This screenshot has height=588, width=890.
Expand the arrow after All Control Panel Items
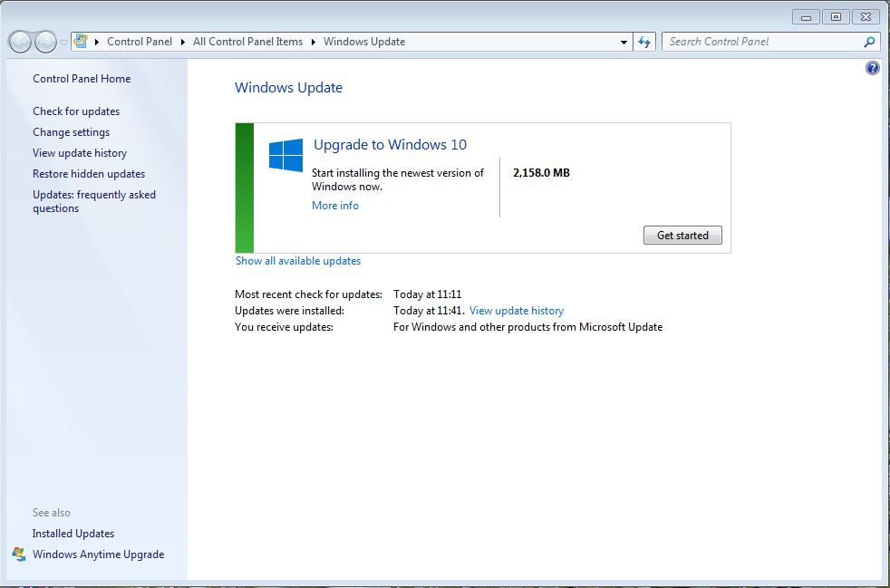[x=314, y=42]
